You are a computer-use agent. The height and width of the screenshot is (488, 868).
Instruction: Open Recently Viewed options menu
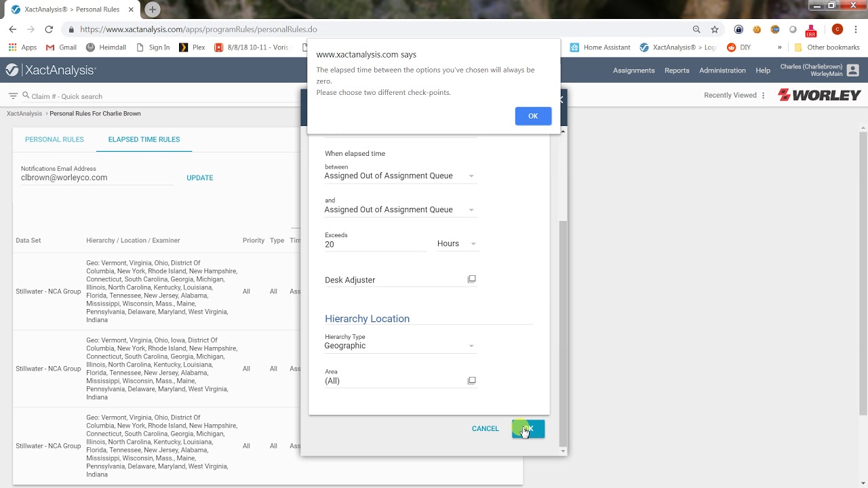pyautogui.click(x=764, y=96)
